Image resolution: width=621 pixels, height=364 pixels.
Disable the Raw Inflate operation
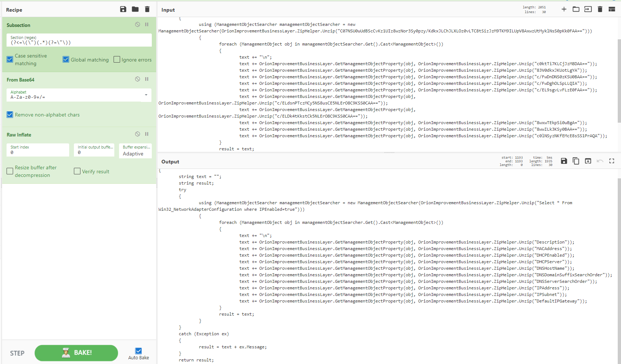pos(138,134)
